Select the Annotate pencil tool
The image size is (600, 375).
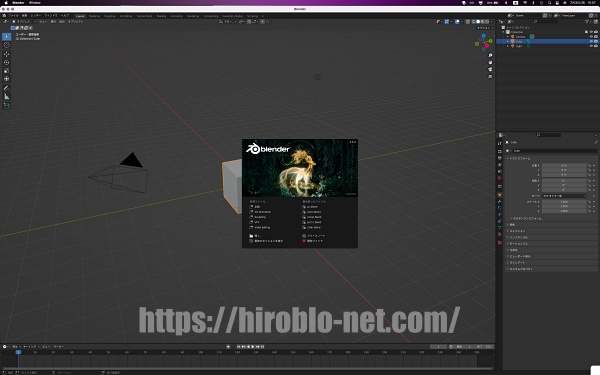[x=7, y=88]
